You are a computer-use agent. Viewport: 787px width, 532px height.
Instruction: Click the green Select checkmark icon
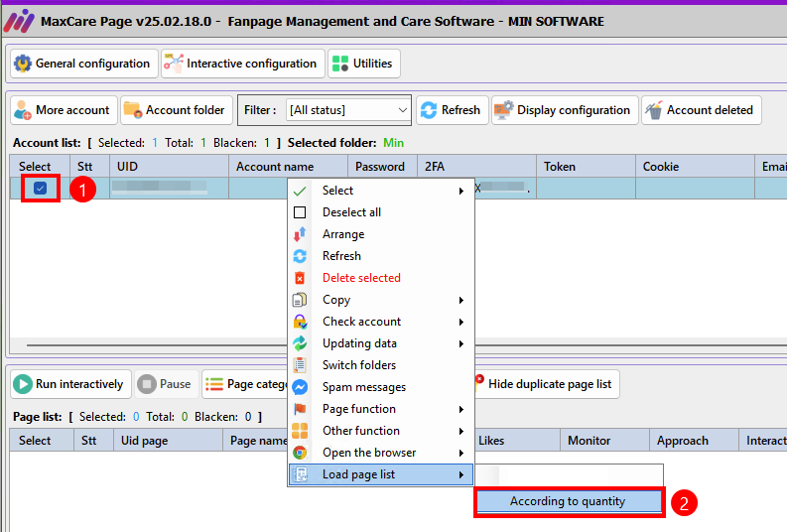click(300, 191)
